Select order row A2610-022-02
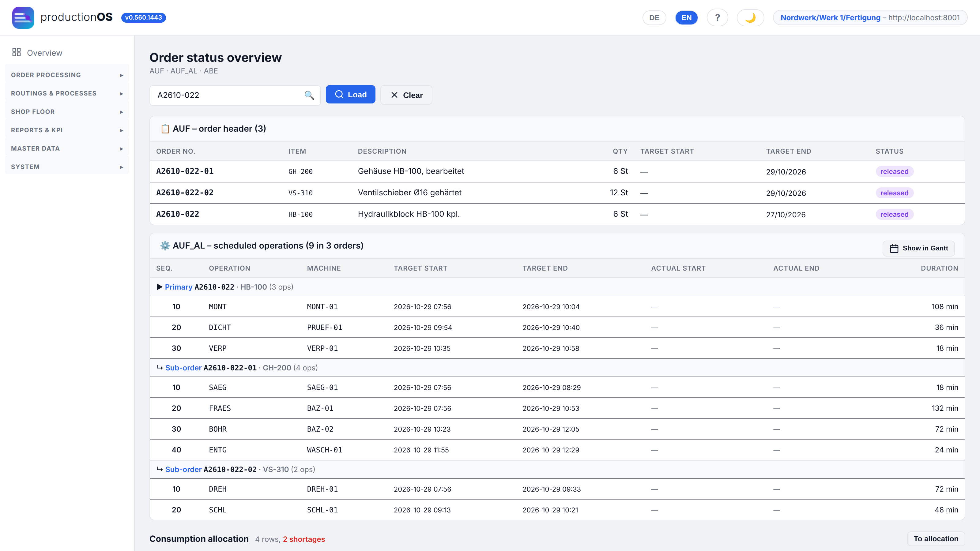This screenshot has width=980, height=551. coord(557,193)
